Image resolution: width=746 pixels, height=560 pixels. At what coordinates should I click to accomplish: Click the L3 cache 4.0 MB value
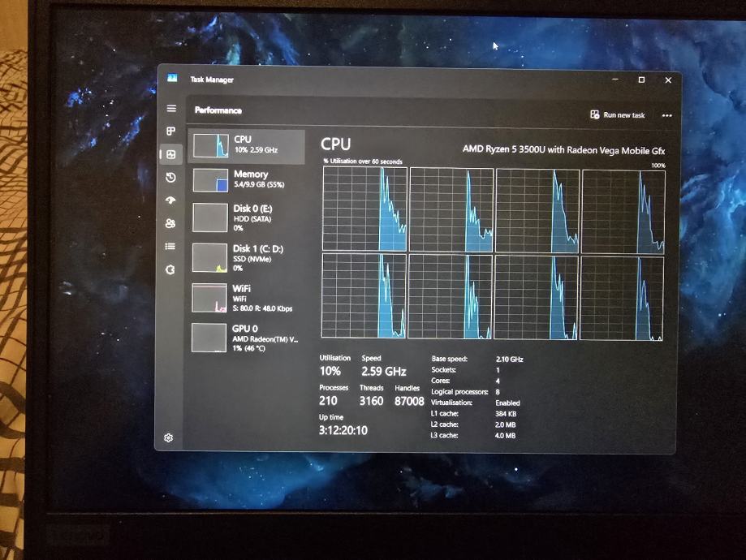pyautogui.click(x=505, y=435)
